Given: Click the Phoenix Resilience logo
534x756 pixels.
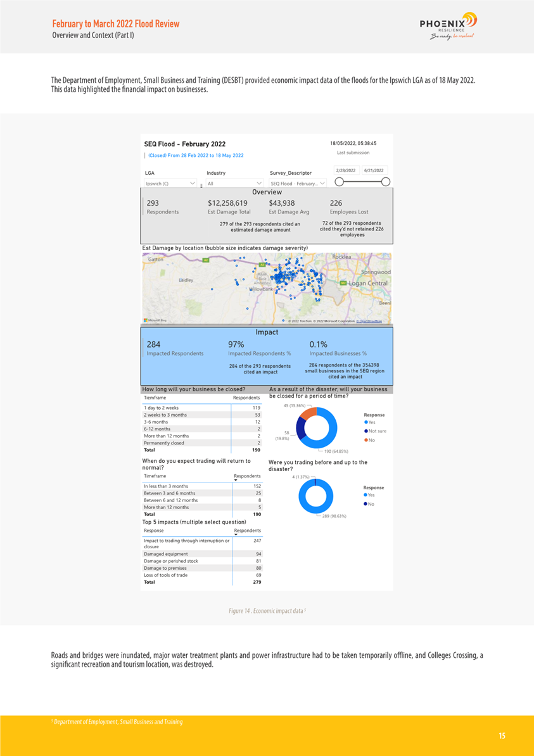Looking at the screenshot, I should pos(447,26).
